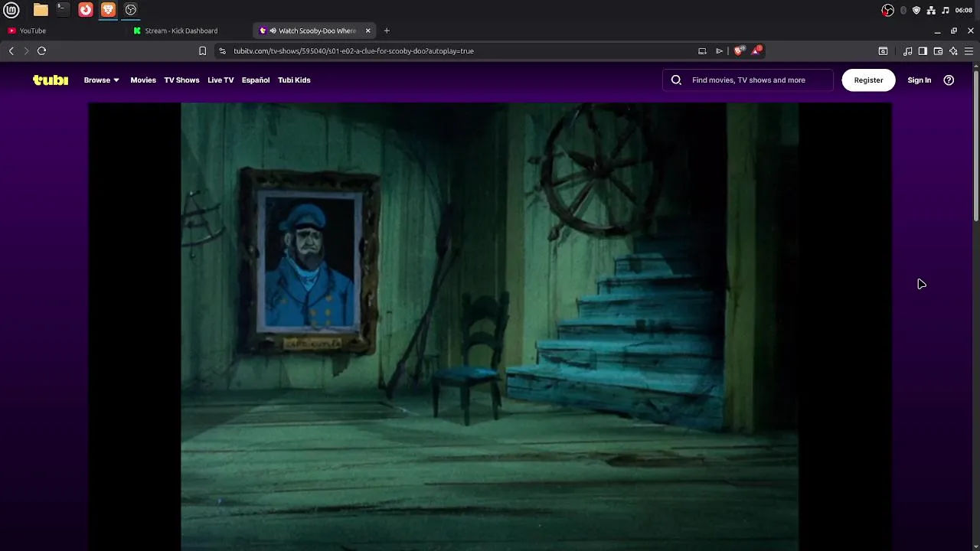Screen dimensions: 980x551
Task: Click the Tubi search magnifier icon
Action: tap(676, 80)
